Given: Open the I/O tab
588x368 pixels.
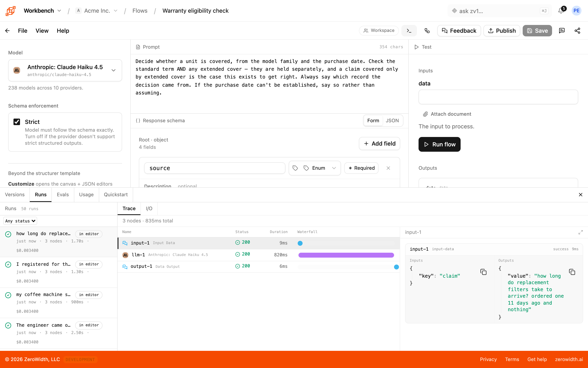Looking at the screenshot, I should click(x=149, y=209).
